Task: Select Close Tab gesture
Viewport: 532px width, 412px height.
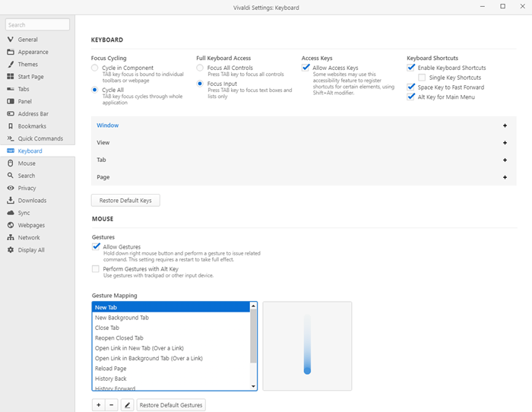Action: click(171, 328)
